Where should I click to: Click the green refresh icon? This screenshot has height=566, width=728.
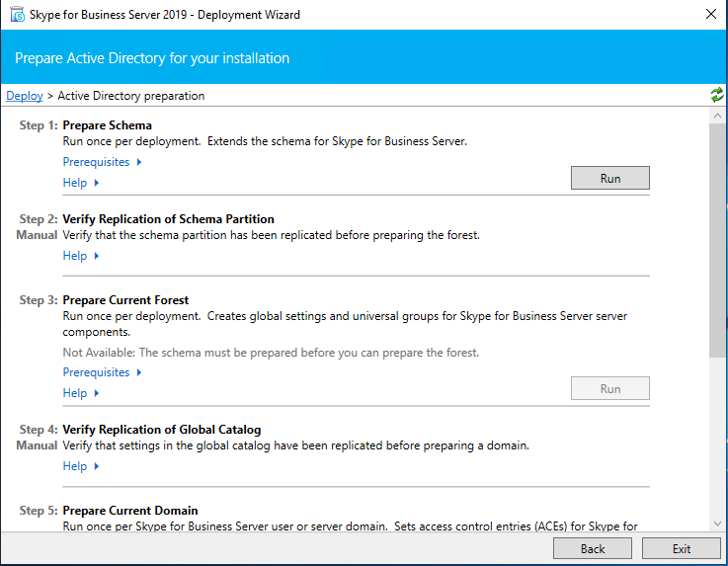point(717,96)
